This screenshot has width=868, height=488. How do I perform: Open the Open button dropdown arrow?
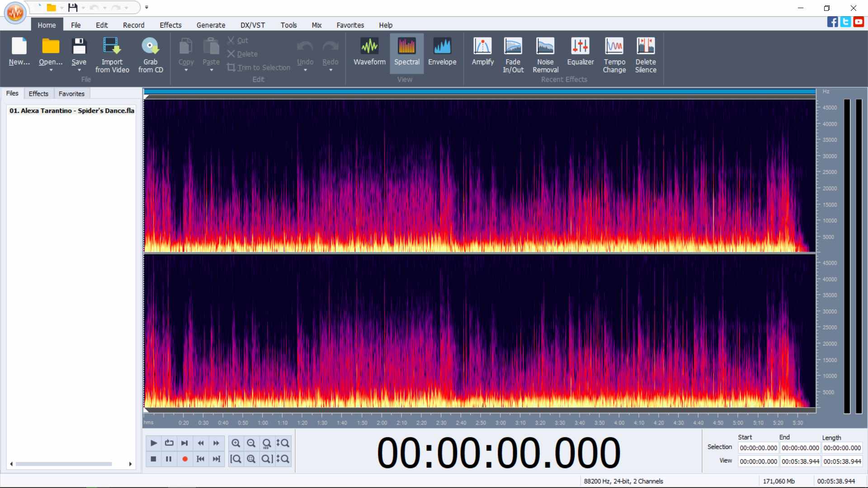(x=51, y=70)
